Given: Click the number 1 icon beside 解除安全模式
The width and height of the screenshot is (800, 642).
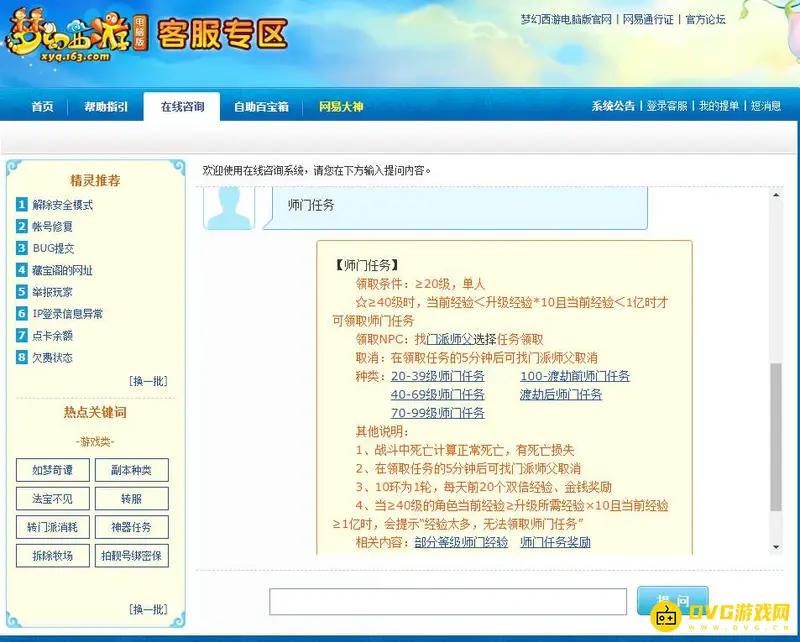Looking at the screenshot, I should (x=21, y=205).
